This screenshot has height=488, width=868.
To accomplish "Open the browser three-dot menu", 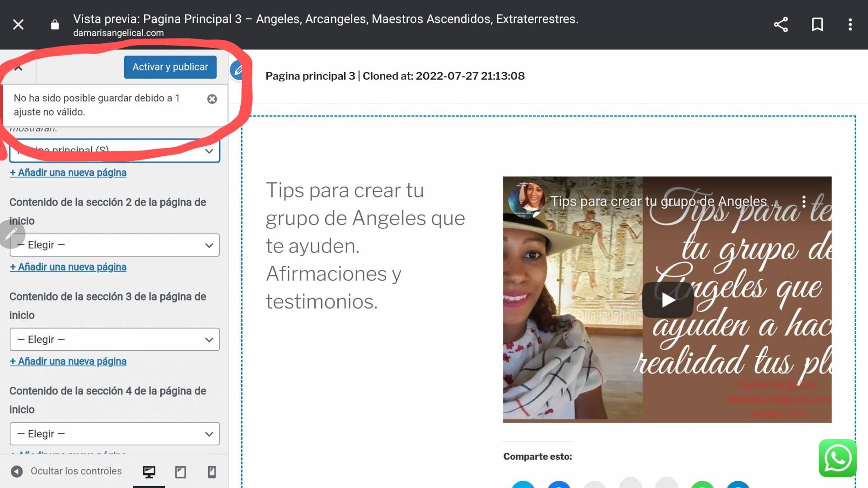I will click(x=850, y=24).
